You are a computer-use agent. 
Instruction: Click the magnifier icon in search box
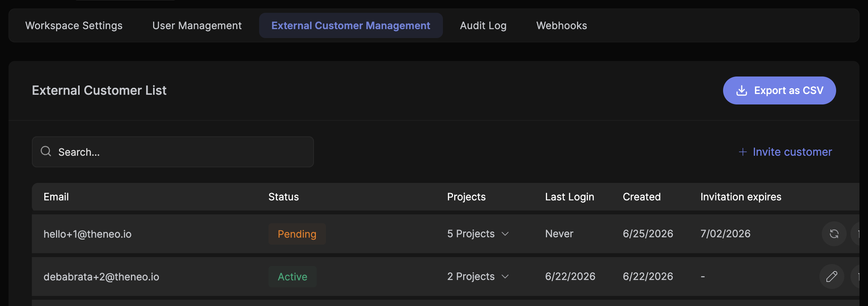coord(46,151)
